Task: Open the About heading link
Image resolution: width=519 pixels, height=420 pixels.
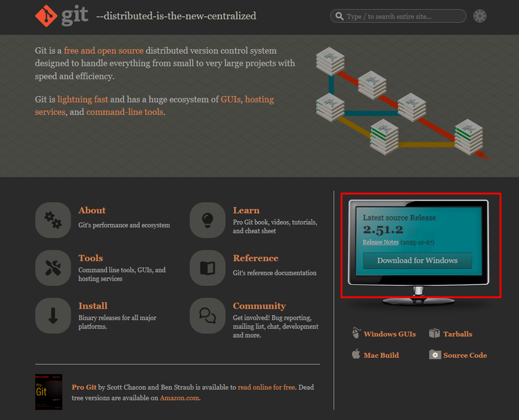Action: click(x=92, y=210)
